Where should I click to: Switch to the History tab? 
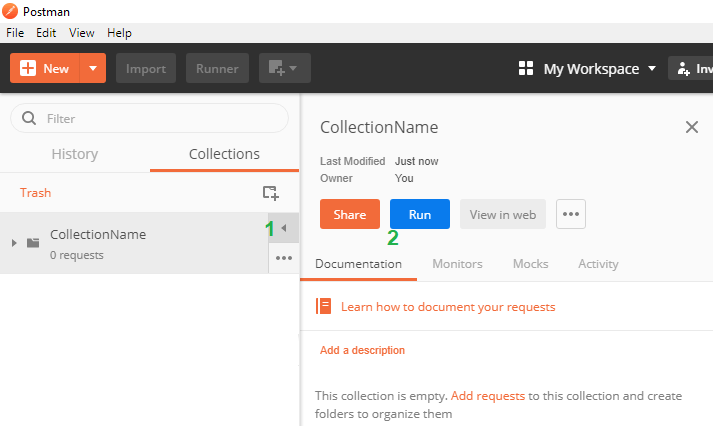(x=75, y=154)
